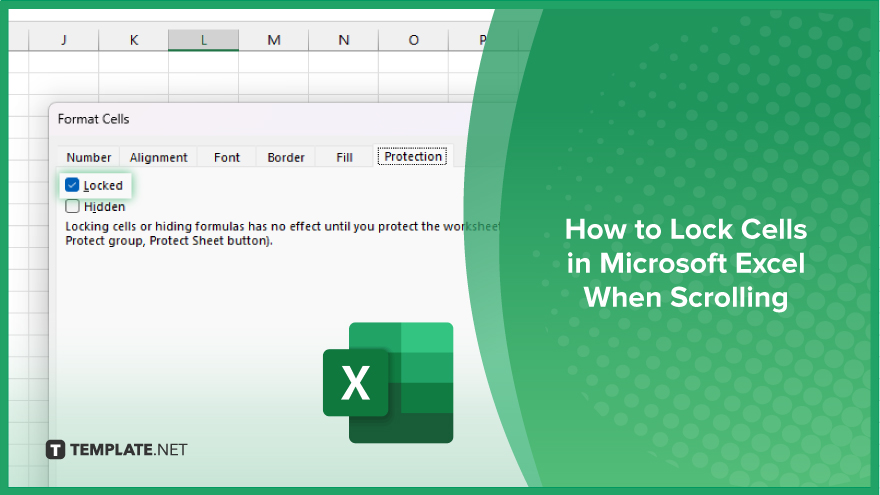Open the Fill tab
The width and height of the screenshot is (880, 495).
(x=344, y=157)
